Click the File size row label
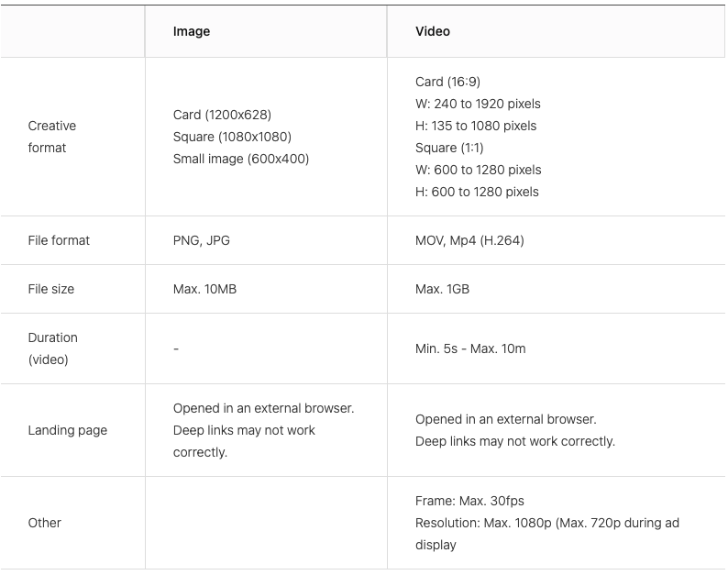Viewport: 728px width, 575px height. pos(51,289)
